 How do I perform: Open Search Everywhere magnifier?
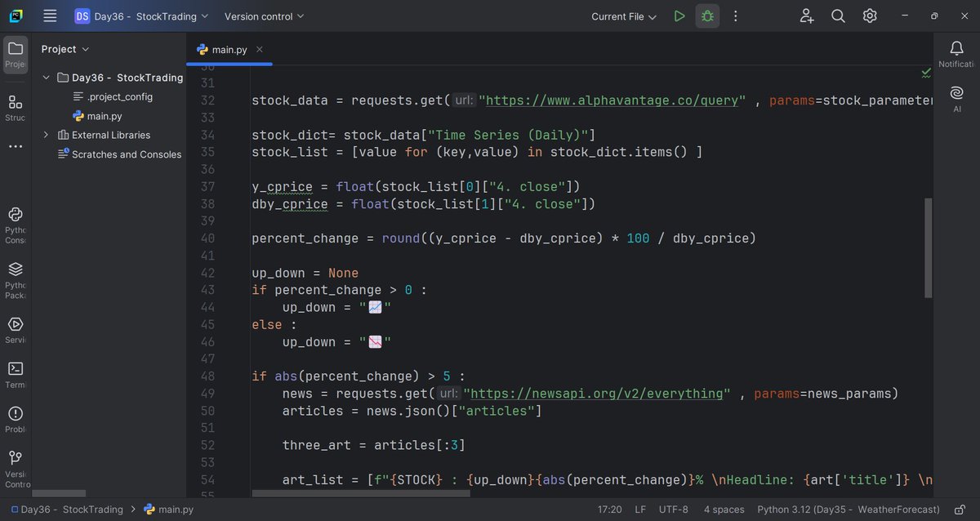tap(838, 16)
